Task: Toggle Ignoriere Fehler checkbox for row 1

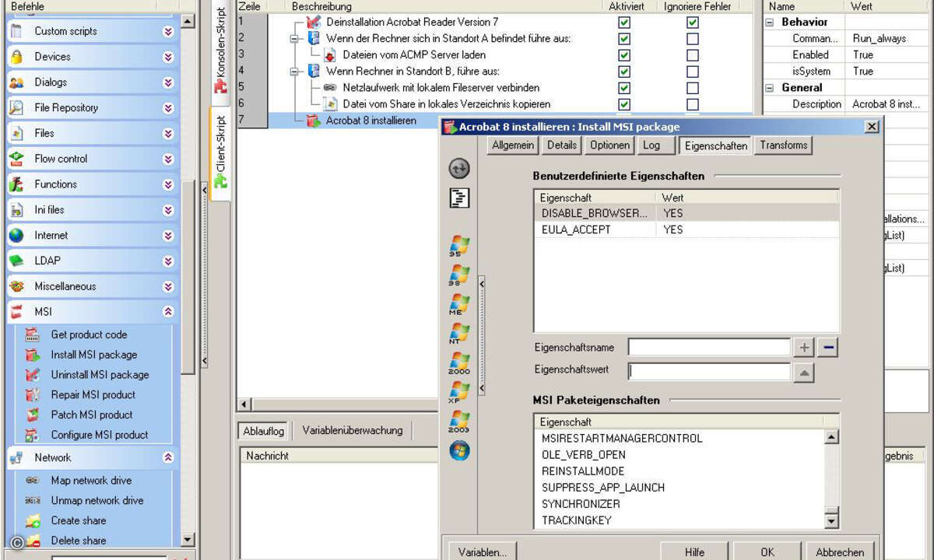Action: tap(693, 23)
